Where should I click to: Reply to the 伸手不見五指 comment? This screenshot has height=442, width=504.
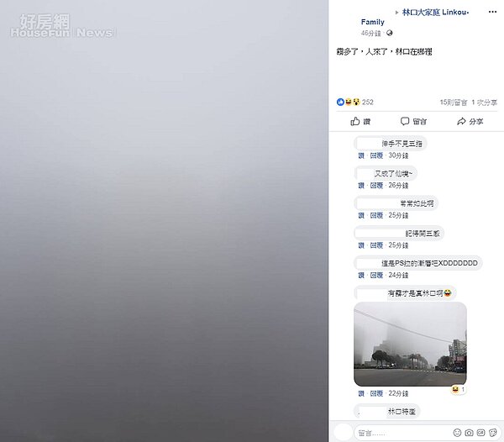pos(376,155)
